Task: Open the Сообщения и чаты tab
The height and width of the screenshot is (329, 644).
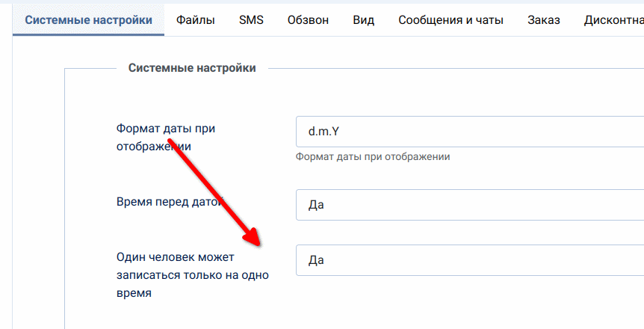Action: pyautogui.click(x=451, y=20)
